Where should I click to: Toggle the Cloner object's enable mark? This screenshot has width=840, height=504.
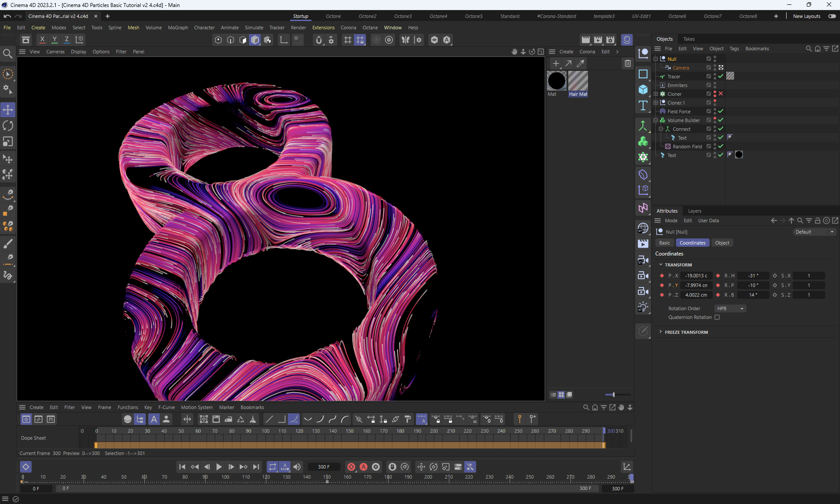721,94
